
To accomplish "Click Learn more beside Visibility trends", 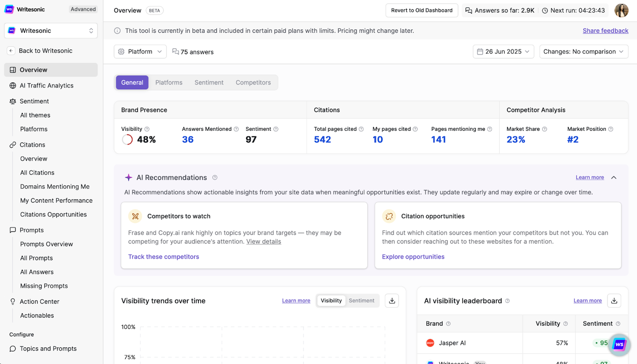I will pyautogui.click(x=296, y=301).
